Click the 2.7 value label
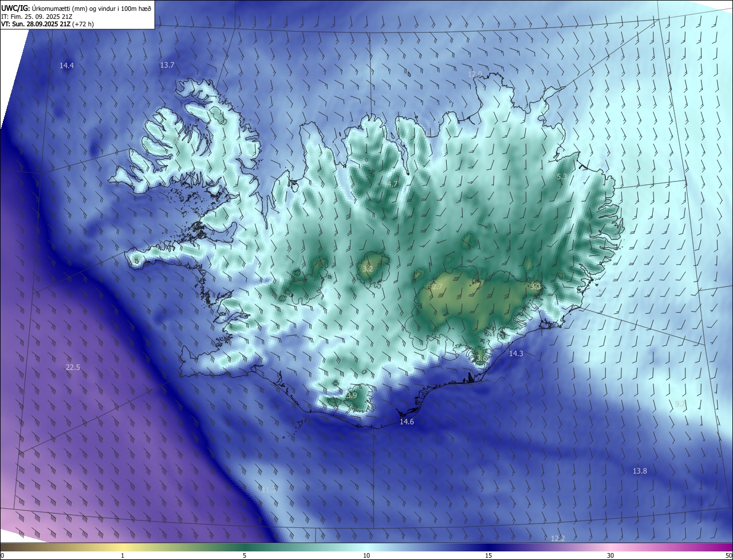 point(438,287)
